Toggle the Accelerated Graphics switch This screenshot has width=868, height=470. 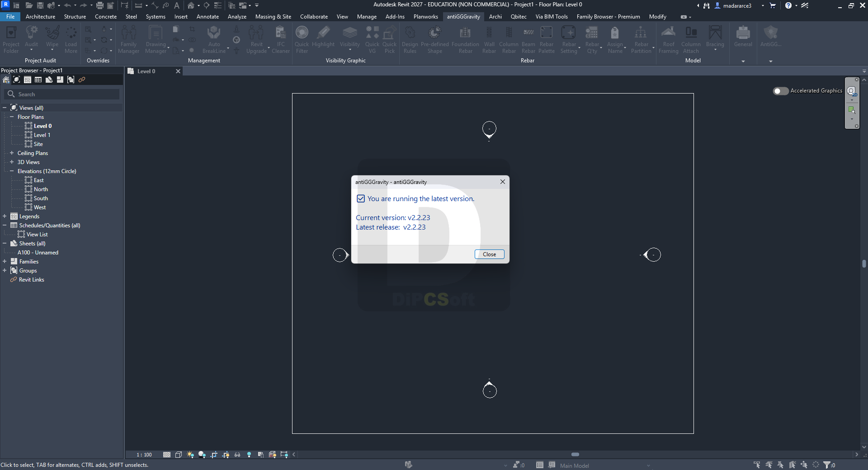[x=780, y=91]
